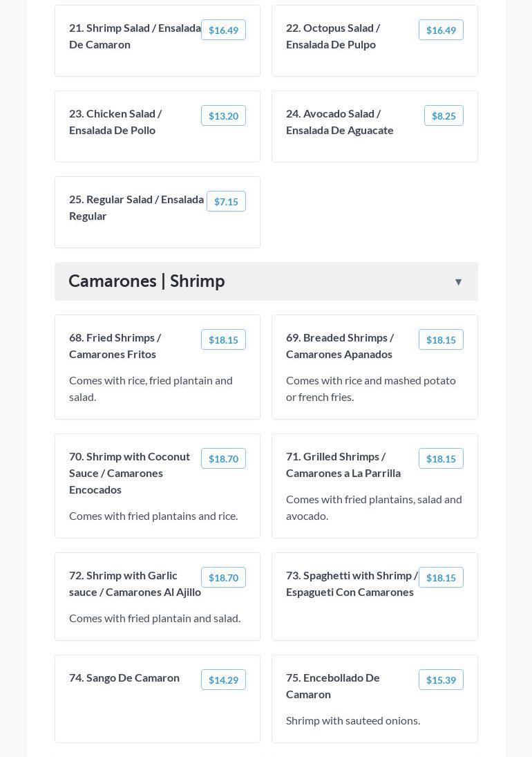Click the Fried Shrimps $18.15 price
532x757 pixels.
click(x=223, y=339)
